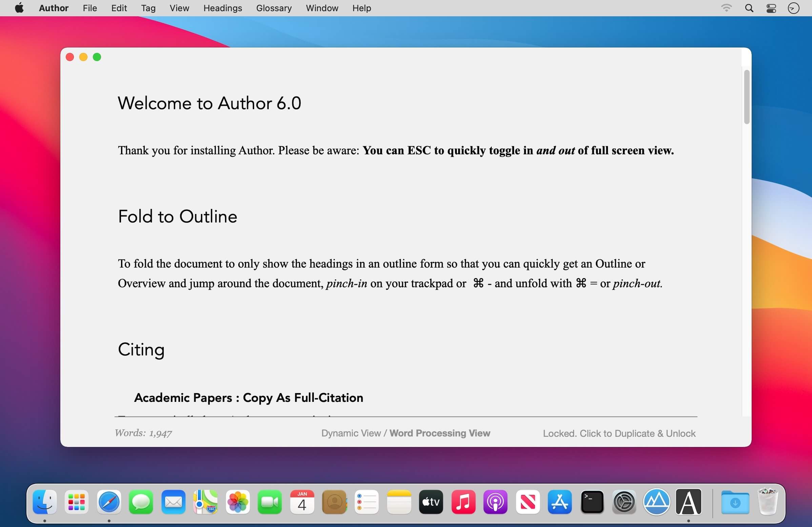This screenshot has height=527, width=812.
Task: Click the Words: 1,947 counter
Action: pyautogui.click(x=143, y=433)
